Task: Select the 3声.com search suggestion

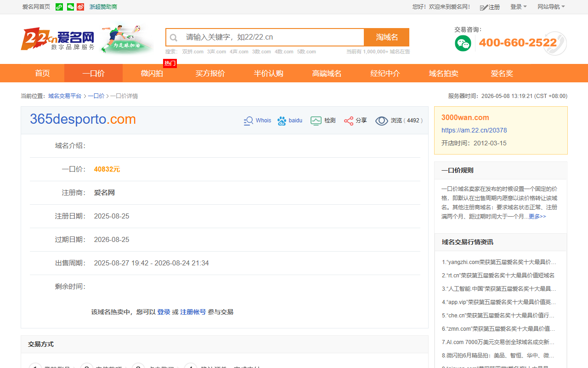Action: tap(216, 52)
